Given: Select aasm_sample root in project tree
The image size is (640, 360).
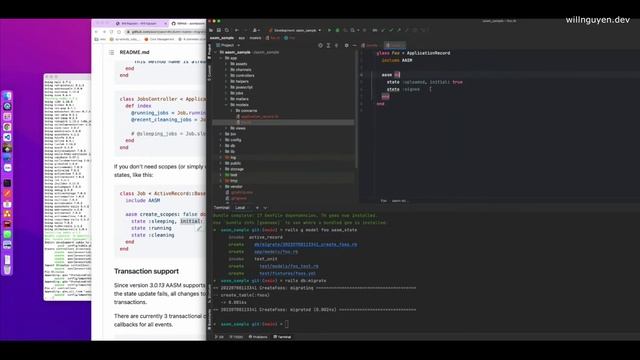Looking at the screenshot, I should [x=238, y=52].
